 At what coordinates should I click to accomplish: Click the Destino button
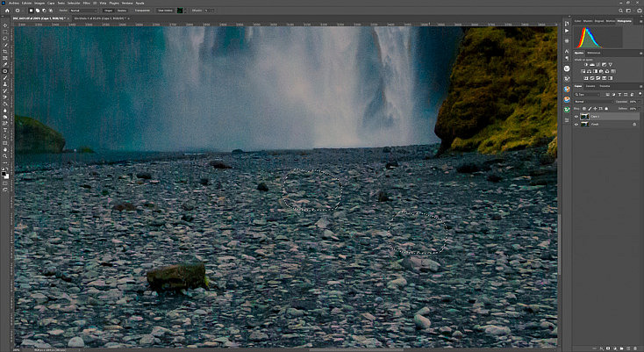(x=122, y=11)
